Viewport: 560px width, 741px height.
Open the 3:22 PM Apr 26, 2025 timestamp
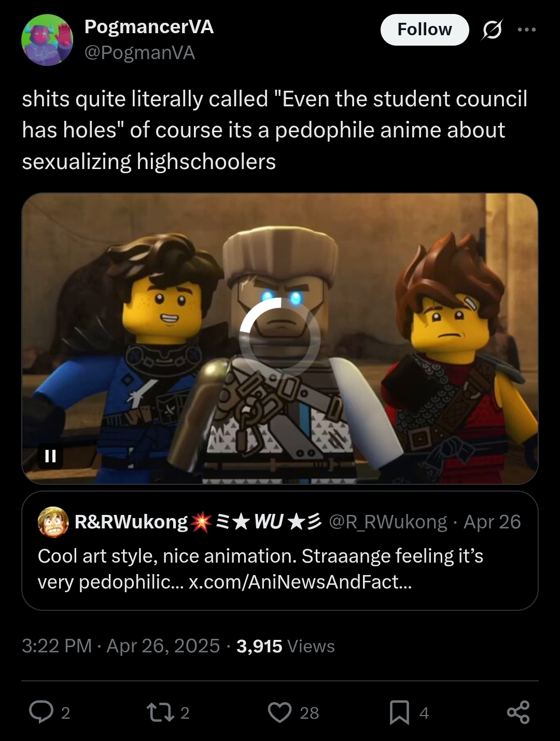[x=121, y=646]
